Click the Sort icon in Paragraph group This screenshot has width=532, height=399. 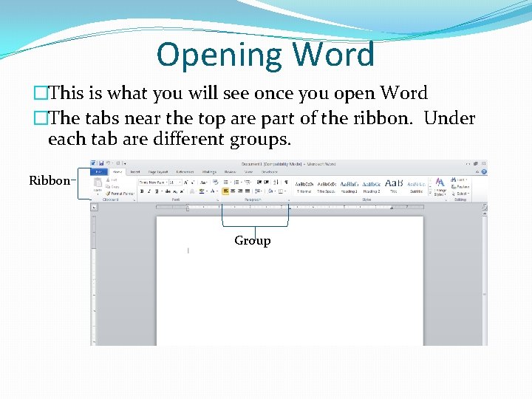coord(276,183)
